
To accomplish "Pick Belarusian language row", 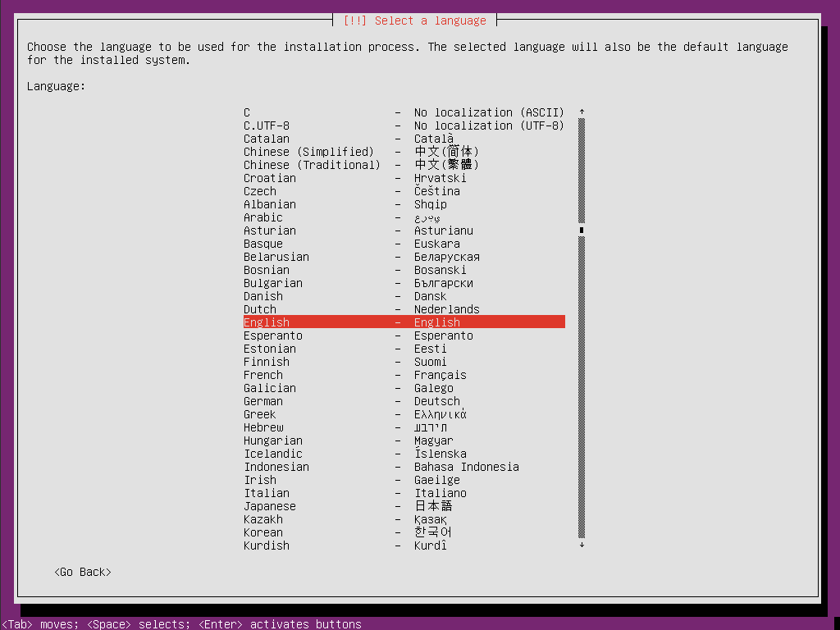I will point(404,257).
